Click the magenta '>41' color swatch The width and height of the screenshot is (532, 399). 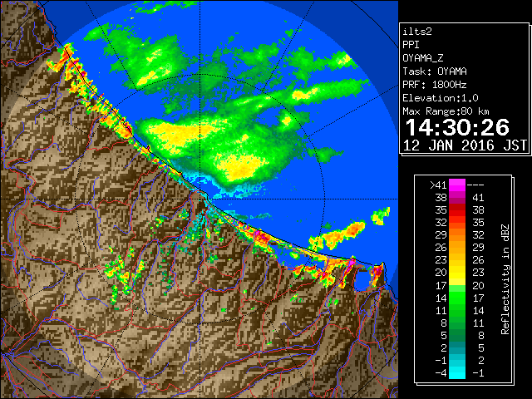click(x=457, y=185)
